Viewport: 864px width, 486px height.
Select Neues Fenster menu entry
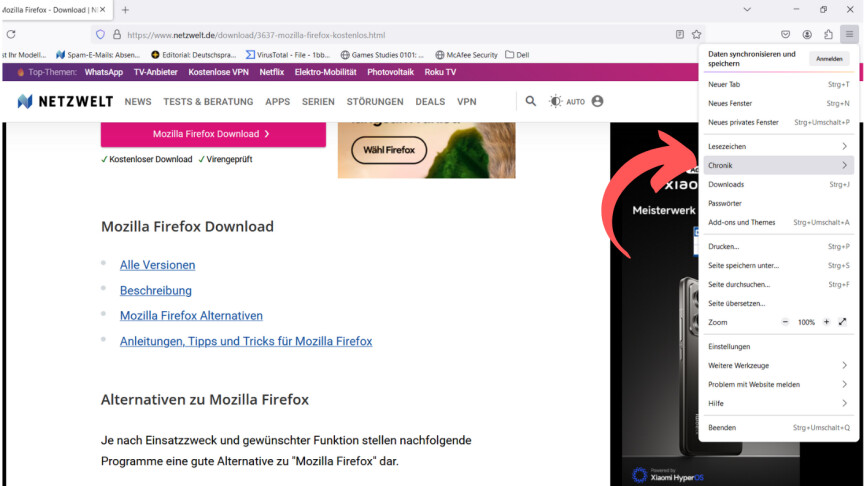(779, 103)
